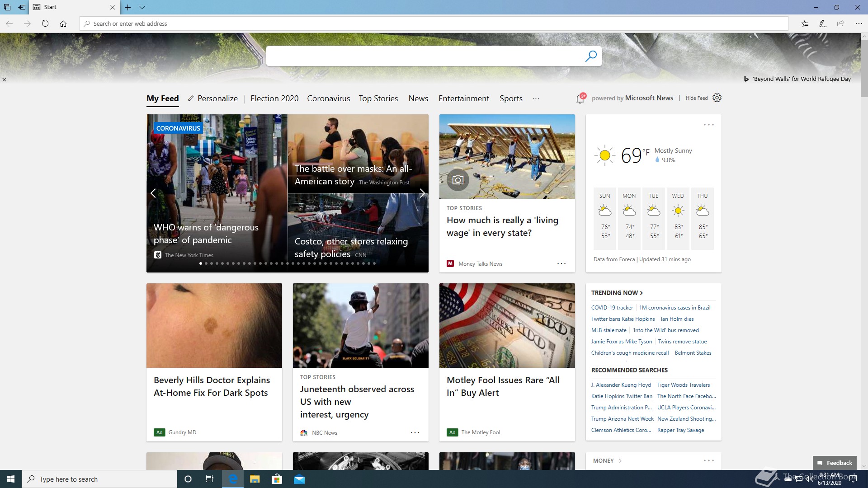Dismiss the background image close X

pos(4,80)
